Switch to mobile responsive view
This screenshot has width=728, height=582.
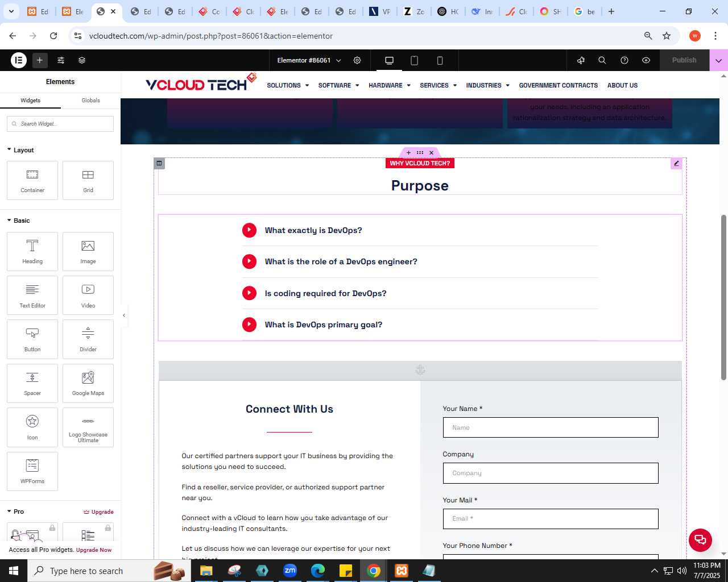[440, 60]
